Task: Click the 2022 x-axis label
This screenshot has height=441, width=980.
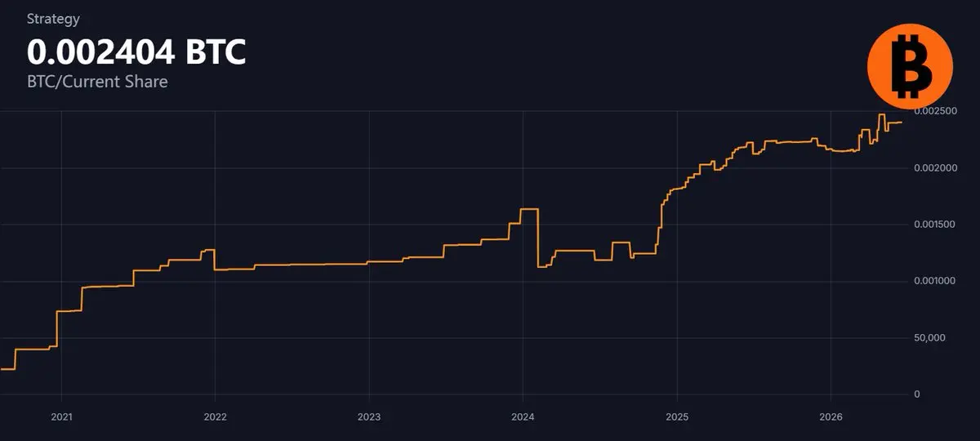Action: coord(215,417)
